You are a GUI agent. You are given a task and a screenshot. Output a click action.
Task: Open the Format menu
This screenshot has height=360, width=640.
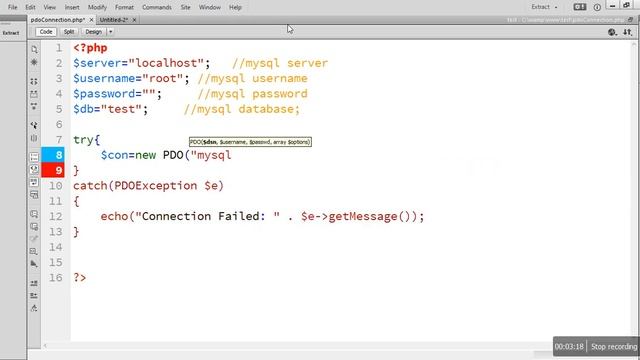point(124,7)
